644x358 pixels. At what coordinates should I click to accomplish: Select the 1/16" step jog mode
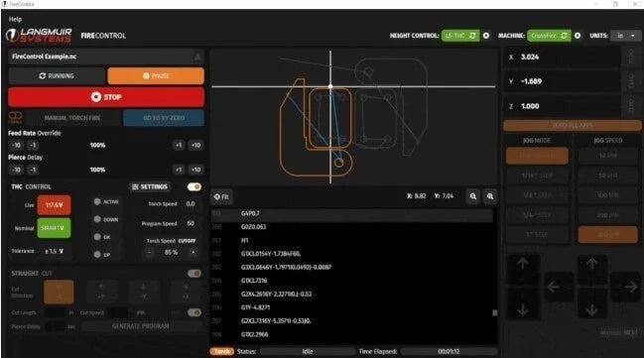coord(537,176)
